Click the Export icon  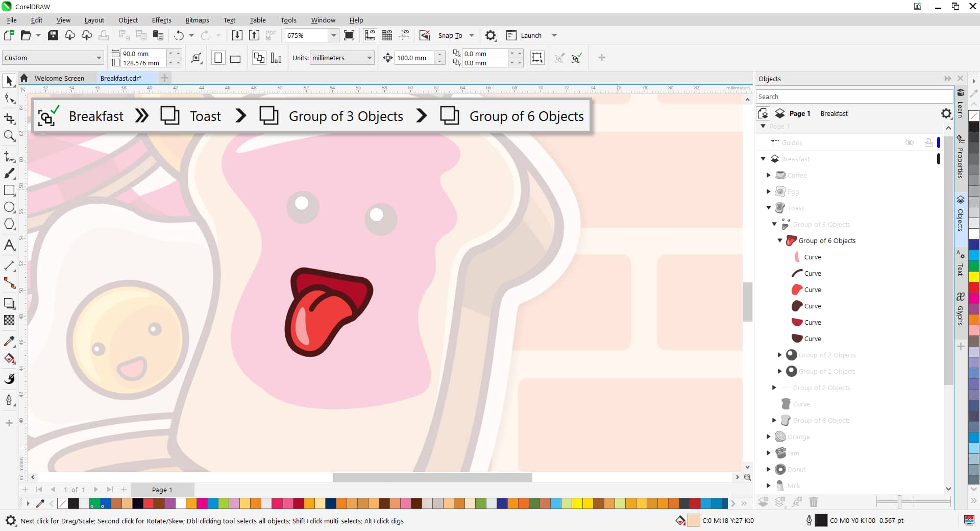(x=254, y=35)
